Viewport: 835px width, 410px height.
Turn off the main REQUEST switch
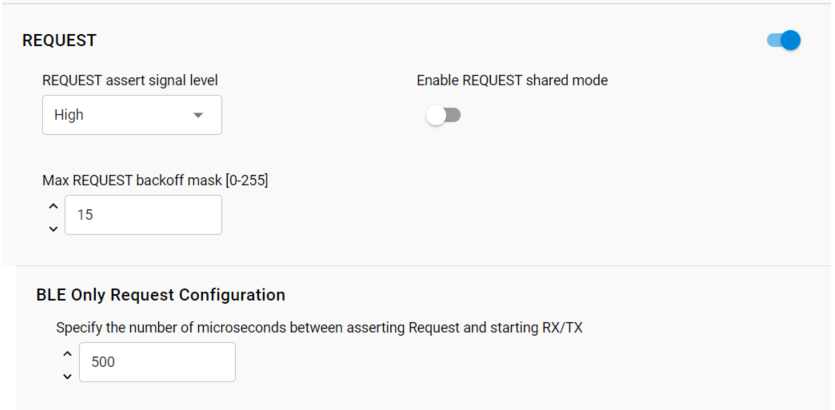(x=783, y=41)
